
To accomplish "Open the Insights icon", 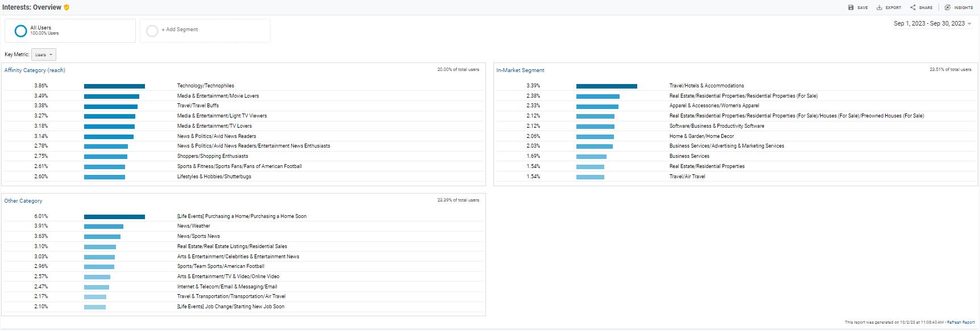I will coord(948,7).
